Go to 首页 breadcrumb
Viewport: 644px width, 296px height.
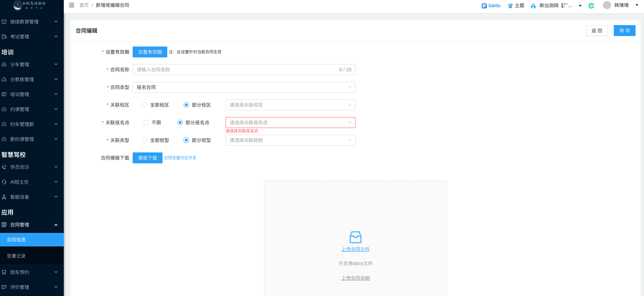point(84,5)
